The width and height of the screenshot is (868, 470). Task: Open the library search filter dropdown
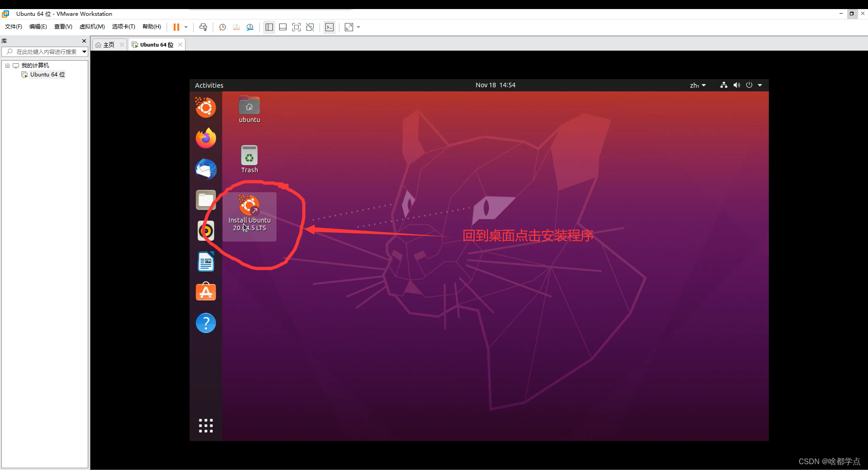tap(84, 52)
